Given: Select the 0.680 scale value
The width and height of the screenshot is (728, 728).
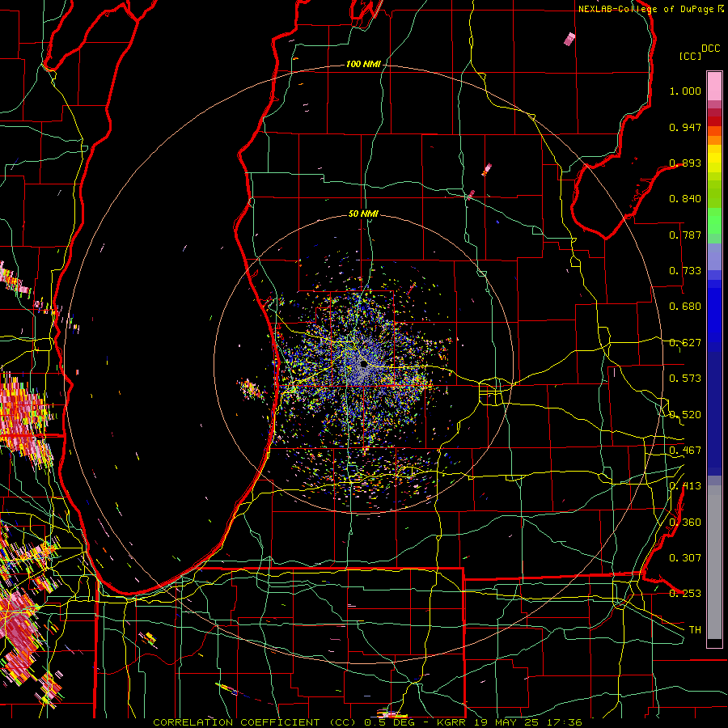Looking at the screenshot, I should pyautogui.click(x=685, y=307).
